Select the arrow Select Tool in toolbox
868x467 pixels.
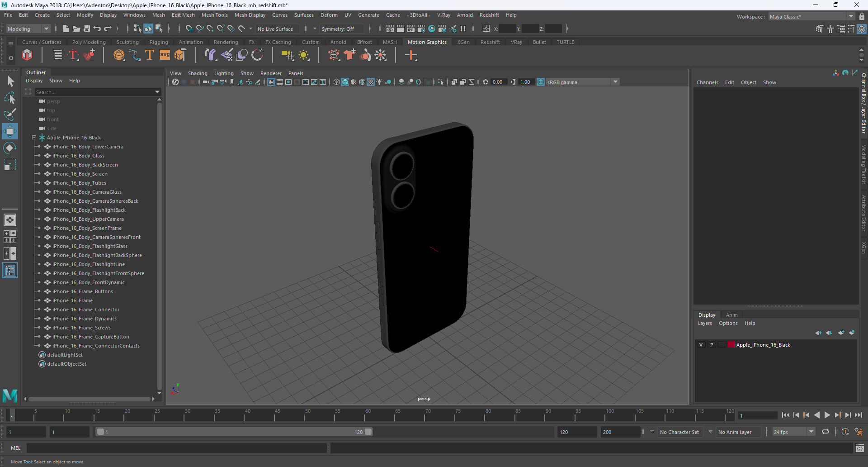click(x=10, y=81)
